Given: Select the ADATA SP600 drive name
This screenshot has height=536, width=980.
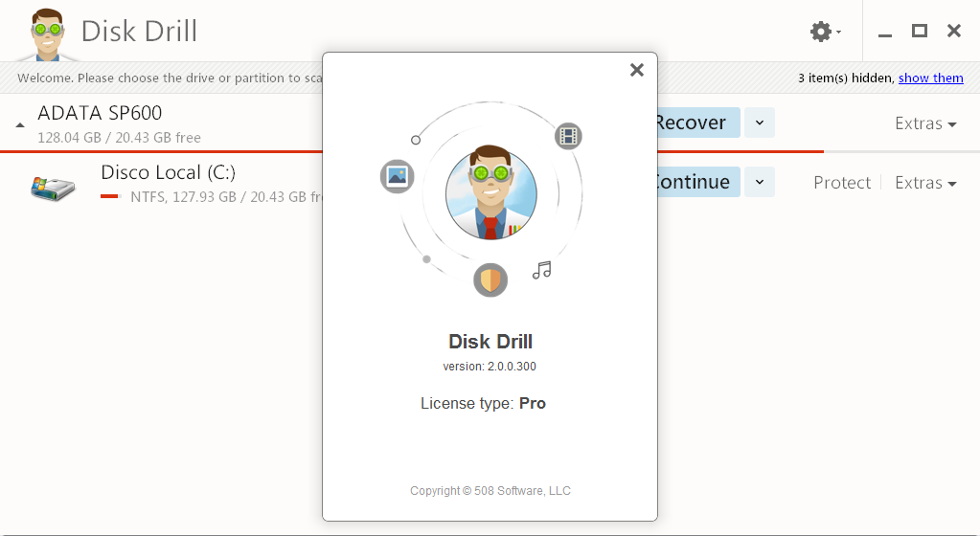Looking at the screenshot, I should click(100, 113).
